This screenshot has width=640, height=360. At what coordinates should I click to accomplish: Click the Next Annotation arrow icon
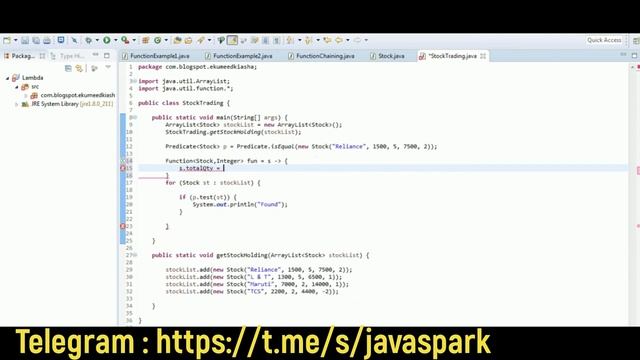[290, 40]
